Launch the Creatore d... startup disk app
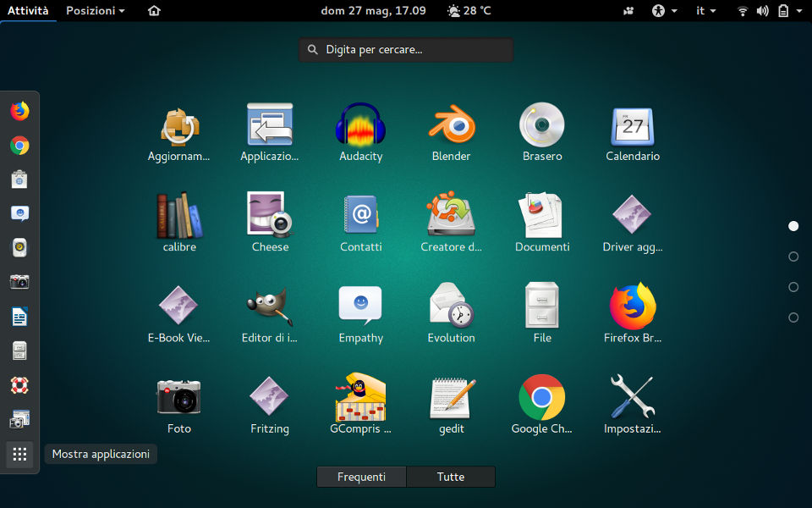 point(451,224)
